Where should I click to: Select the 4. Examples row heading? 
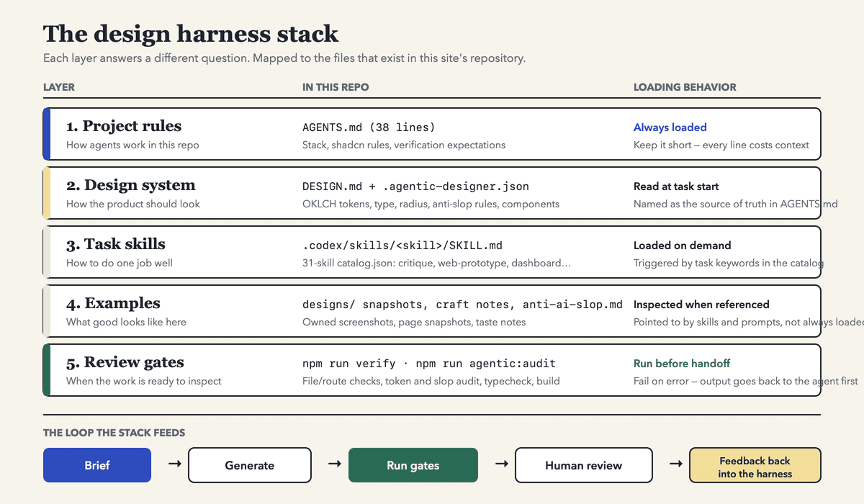tap(113, 303)
